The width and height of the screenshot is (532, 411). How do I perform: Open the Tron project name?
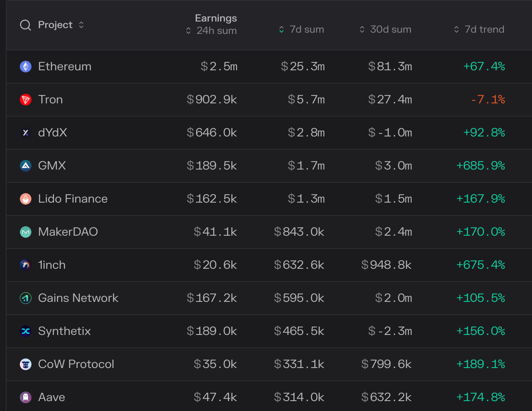(x=50, y=100)
